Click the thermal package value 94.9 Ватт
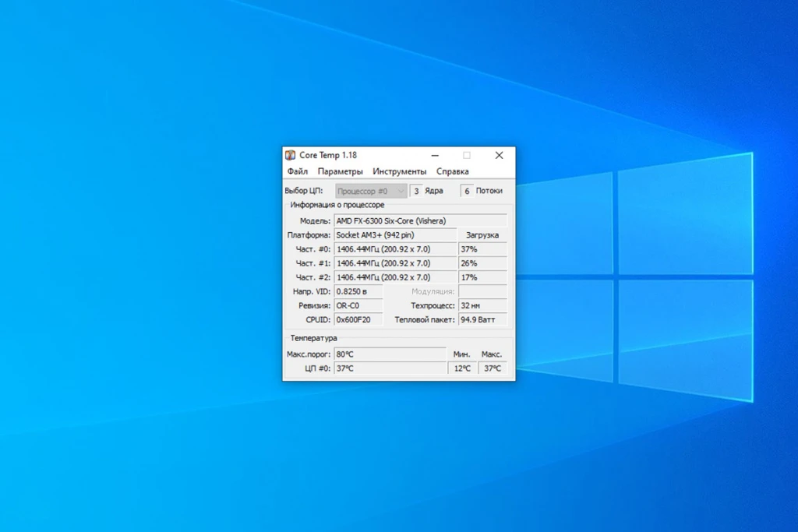Viewport: 798px width, 532px height. click(x=482, y=320)
